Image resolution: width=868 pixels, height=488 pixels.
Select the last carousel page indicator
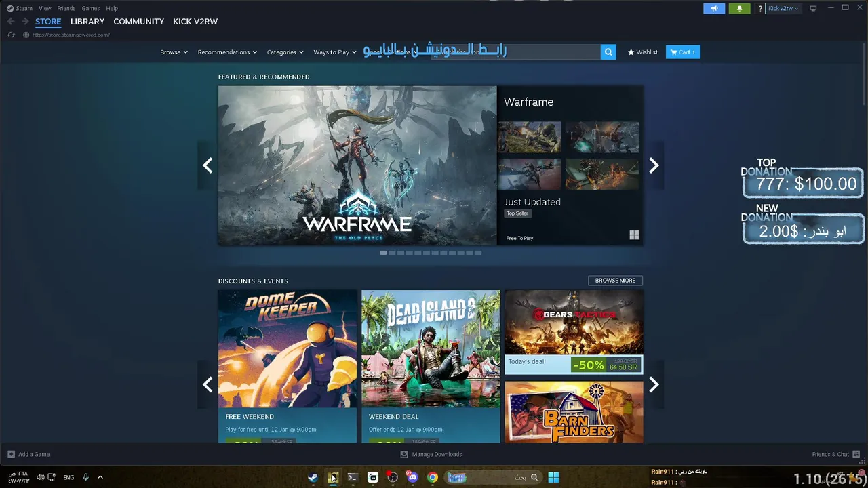478,253
